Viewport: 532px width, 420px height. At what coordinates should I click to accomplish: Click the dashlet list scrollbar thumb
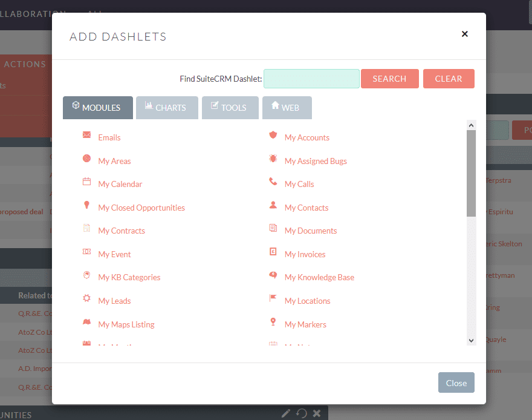coord(472,173)
